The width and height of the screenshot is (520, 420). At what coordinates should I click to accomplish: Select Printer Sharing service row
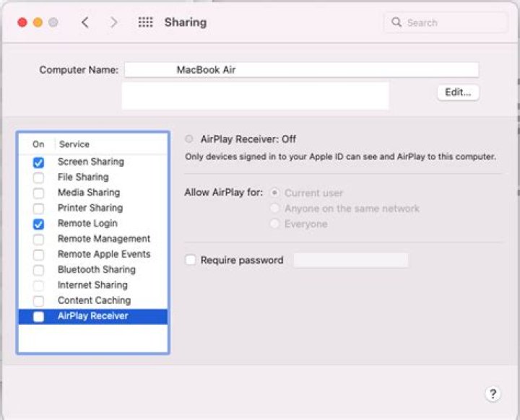(x=93, y=208)
